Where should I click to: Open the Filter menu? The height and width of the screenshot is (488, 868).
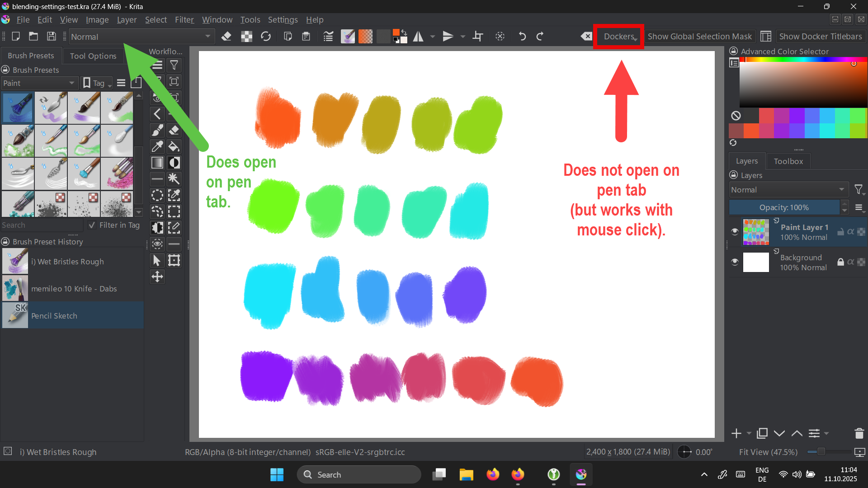tap(184, 20)
